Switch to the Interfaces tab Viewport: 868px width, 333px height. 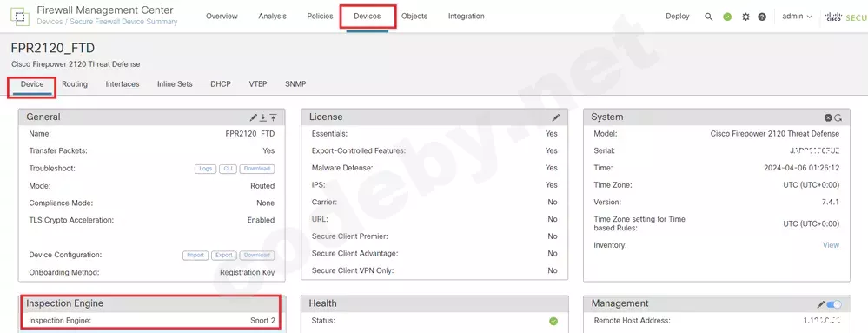pos(123,84)
